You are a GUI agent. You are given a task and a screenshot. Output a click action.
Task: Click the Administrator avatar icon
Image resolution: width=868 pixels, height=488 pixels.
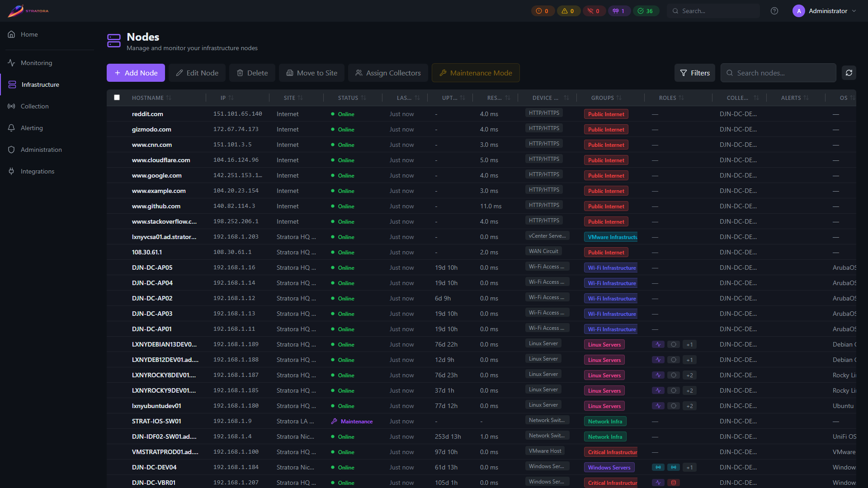tap(799, 11)
